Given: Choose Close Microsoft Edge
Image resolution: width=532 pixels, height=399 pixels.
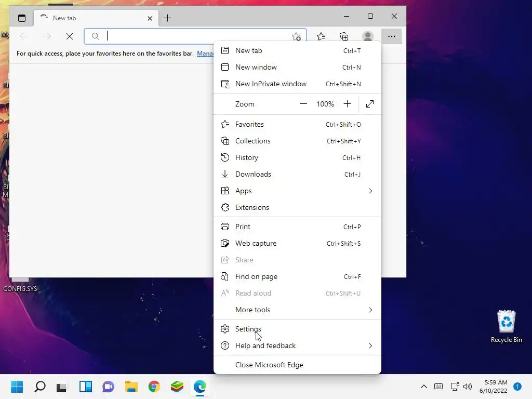Looking at the screenshot, I should (297, 365).
